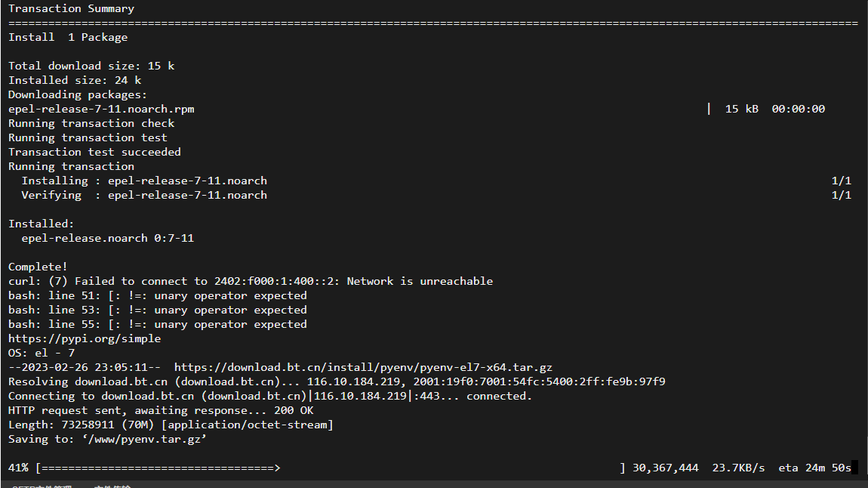The image size is (868, 488).
Task: Click the 23.7KB/s download speed text
Action: point(738,468)
